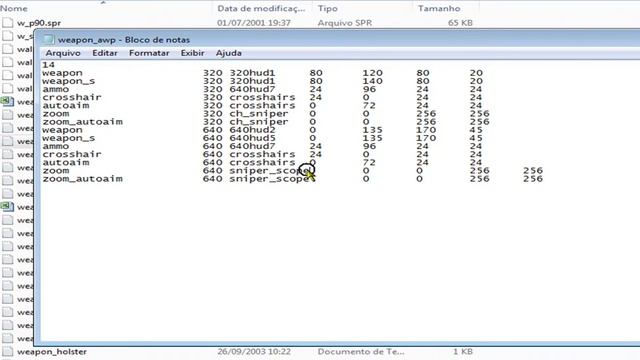Screen dimensions: 640x360
Task: Click the Arquivo SPR type cell
Action: [x=344, y=23]
